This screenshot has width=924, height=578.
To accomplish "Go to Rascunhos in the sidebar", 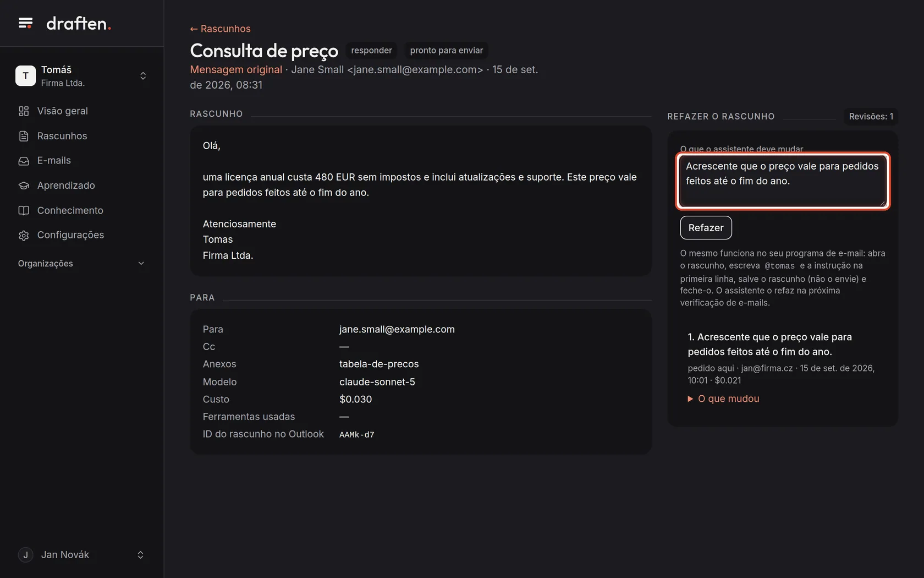I will coord(81,136).
